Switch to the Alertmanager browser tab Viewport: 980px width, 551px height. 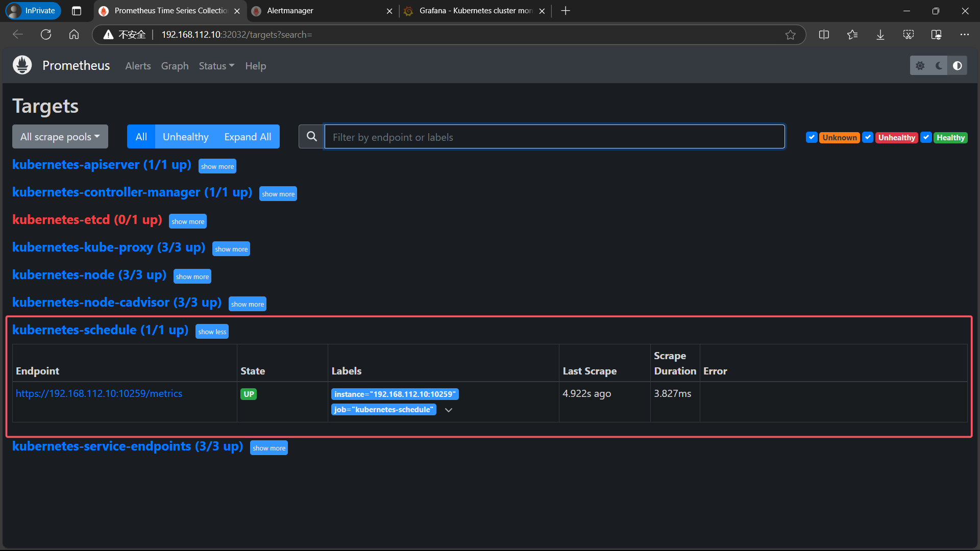point(316,11)
